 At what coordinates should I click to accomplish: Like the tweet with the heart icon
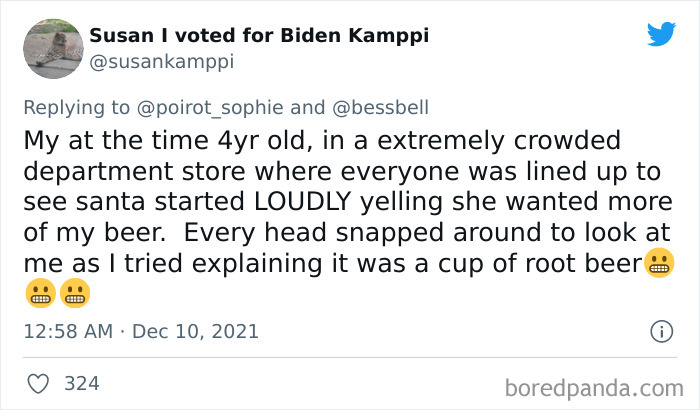[x=37, y=383]
